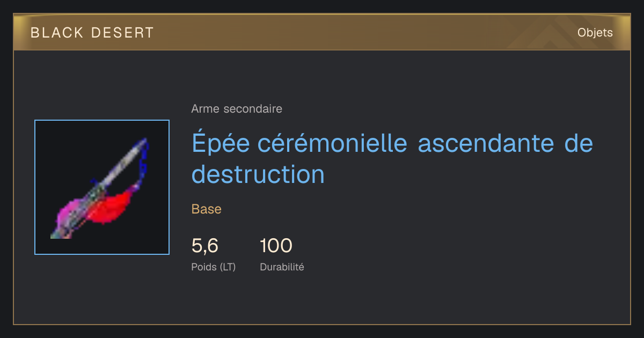Open the Épée cérémonielle ascendante title link
The height and width of the screenshot is (338, 644).
pyautogui.click(x=392, y=159)
